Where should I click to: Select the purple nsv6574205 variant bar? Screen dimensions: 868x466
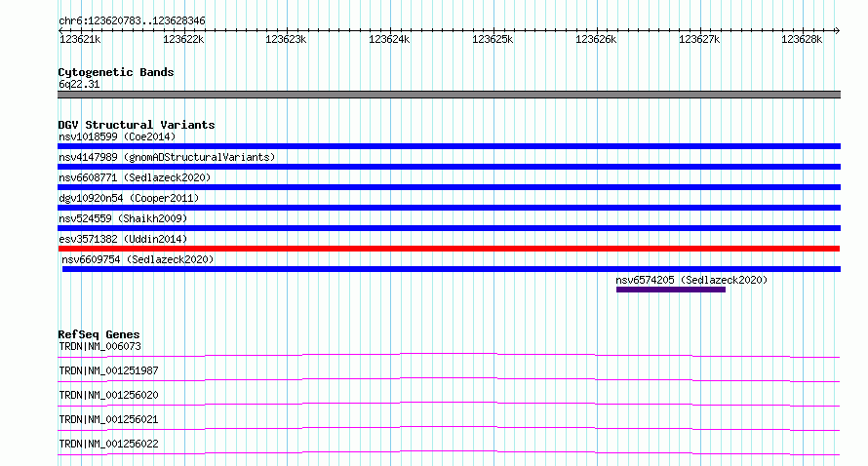671,290
